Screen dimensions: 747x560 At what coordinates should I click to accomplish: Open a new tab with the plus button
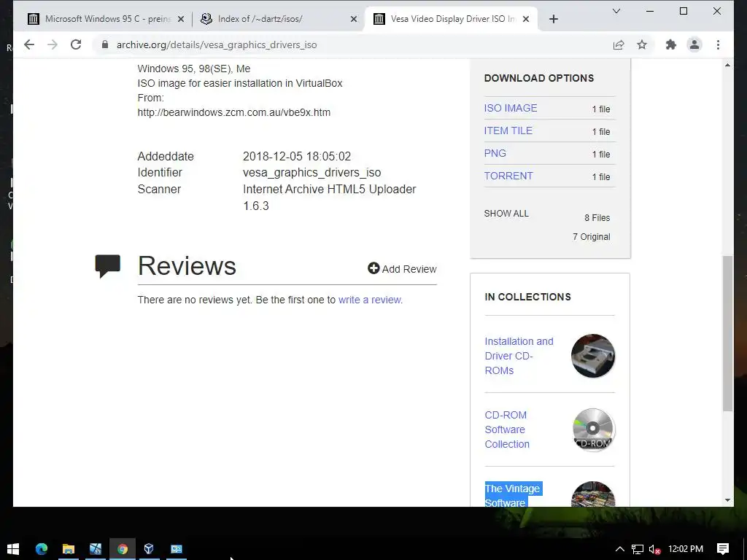tap(553, 19)
